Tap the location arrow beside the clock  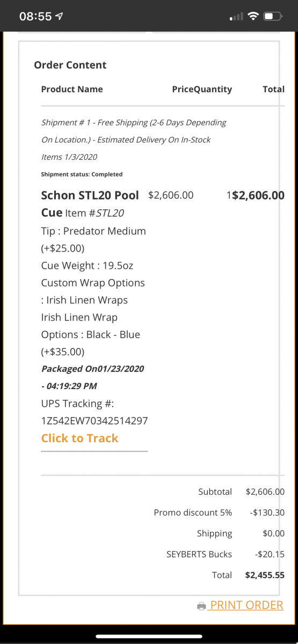click(60, 16)
